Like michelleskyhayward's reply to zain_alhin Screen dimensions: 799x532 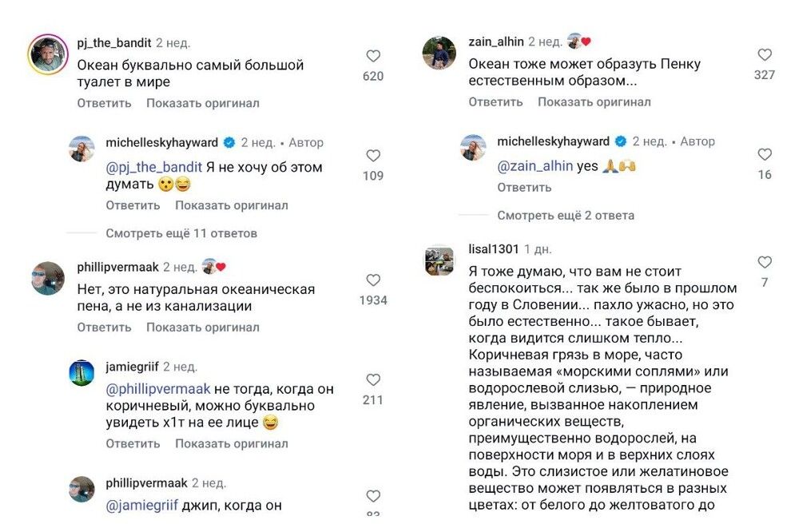pos(765,155)
